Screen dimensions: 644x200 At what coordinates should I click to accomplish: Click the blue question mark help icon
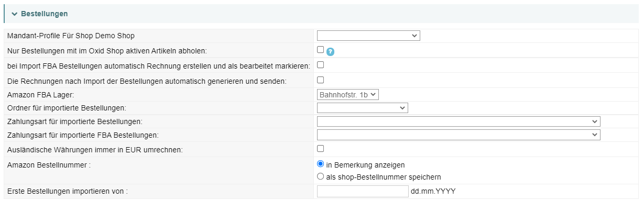point(330,51)
